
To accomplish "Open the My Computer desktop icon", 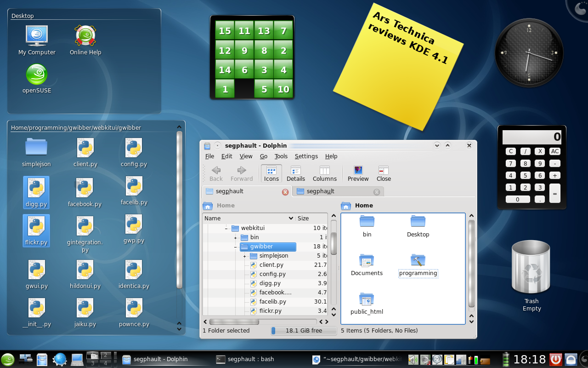I will 37,36.
